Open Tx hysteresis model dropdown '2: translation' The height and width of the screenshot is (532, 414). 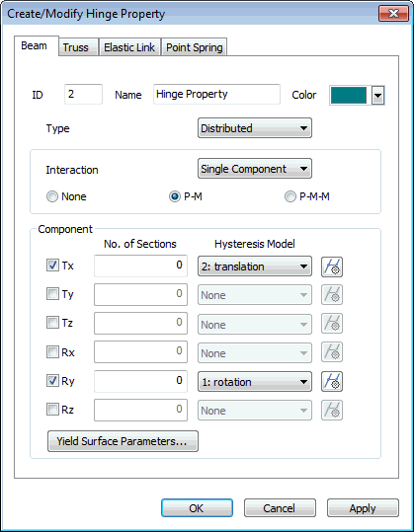click(x=255, y=266)
